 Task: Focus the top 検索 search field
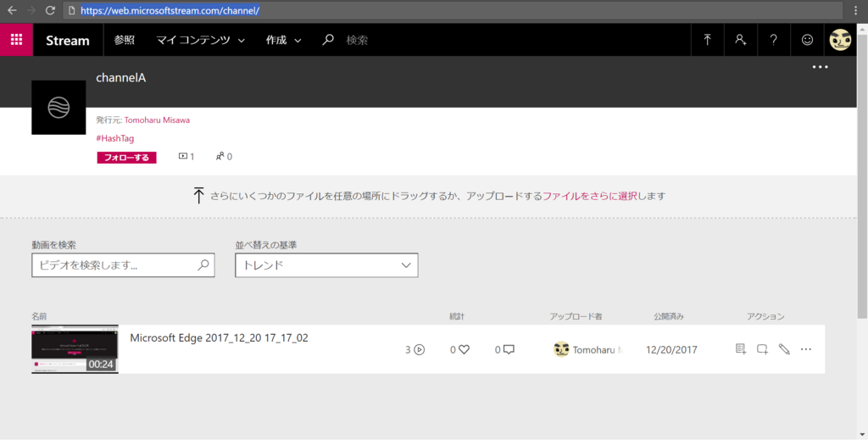click(357, 40)
